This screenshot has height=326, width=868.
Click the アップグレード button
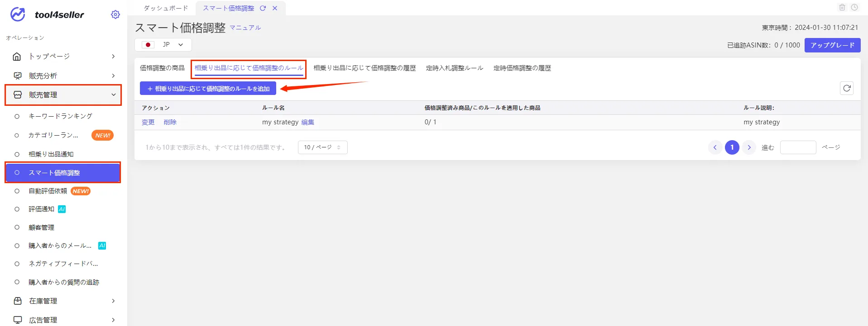click(832, 45)
